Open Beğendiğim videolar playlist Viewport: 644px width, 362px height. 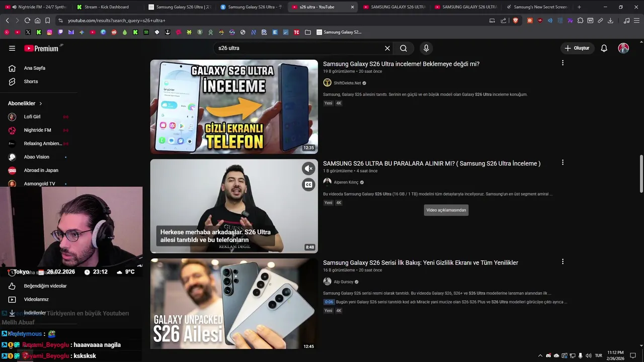point(40,286)
